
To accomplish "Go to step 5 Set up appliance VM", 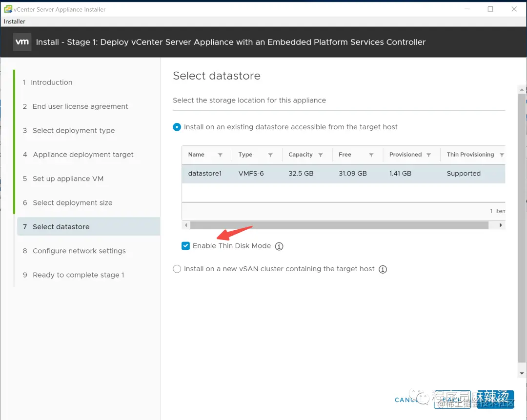I will click(x=63, y=179).
